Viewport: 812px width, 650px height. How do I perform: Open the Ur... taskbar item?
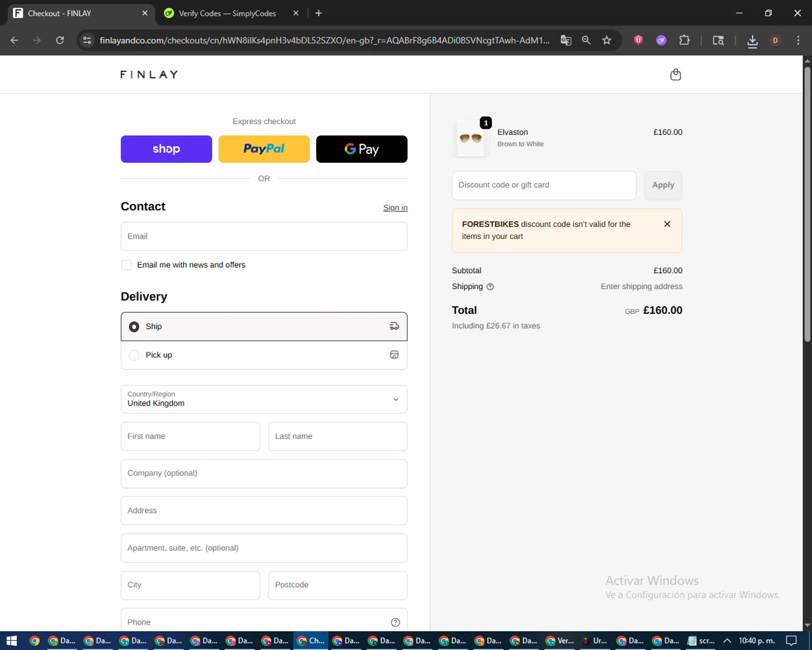click(595, 641)
